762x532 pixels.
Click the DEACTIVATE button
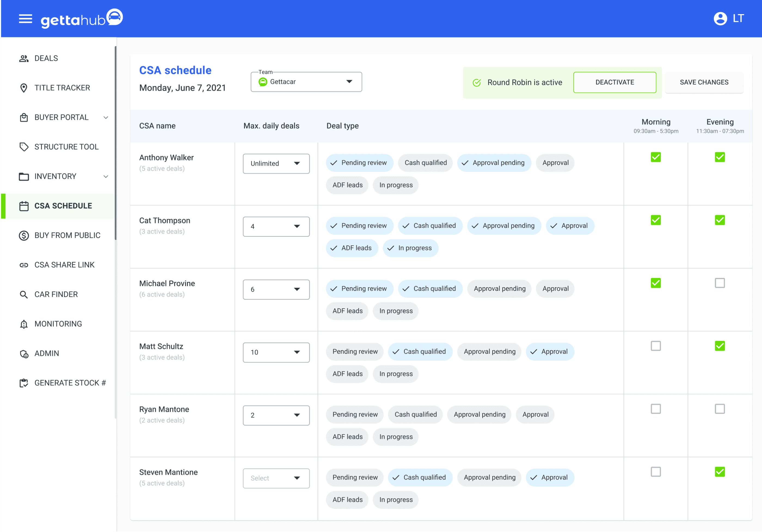(x=615, y=82)
